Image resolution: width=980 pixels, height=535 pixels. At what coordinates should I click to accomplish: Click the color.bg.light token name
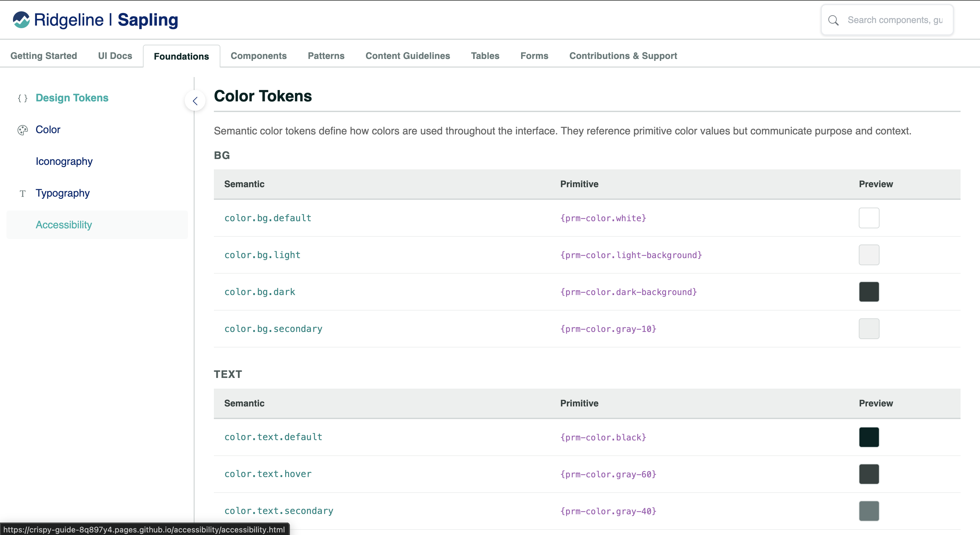coord(262,255)
